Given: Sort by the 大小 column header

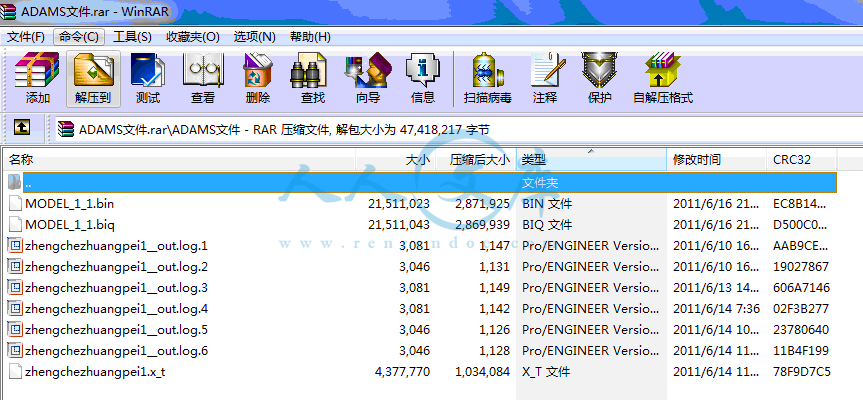Looking at the screenshot, I should pyautogui.click(x=396, y=160).
